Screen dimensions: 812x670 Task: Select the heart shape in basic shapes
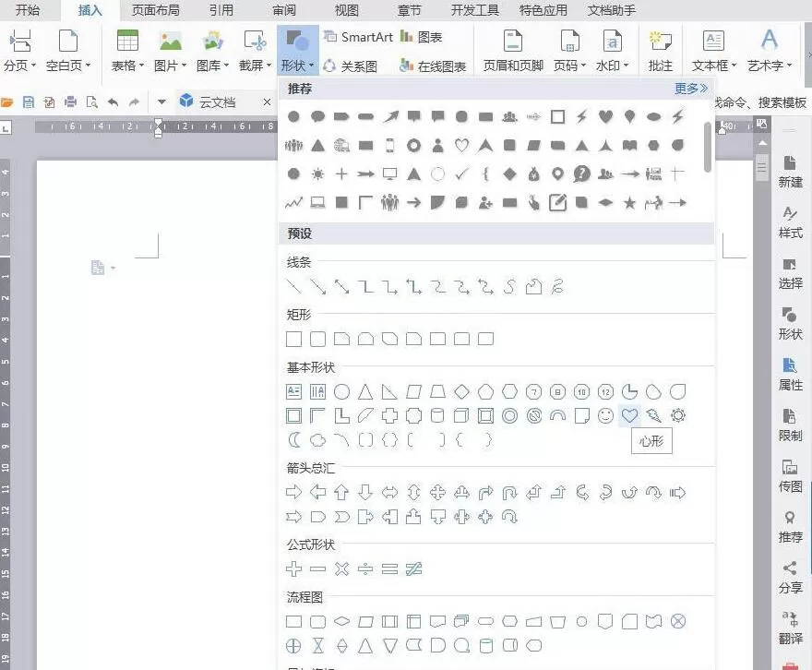click(629, 415)
